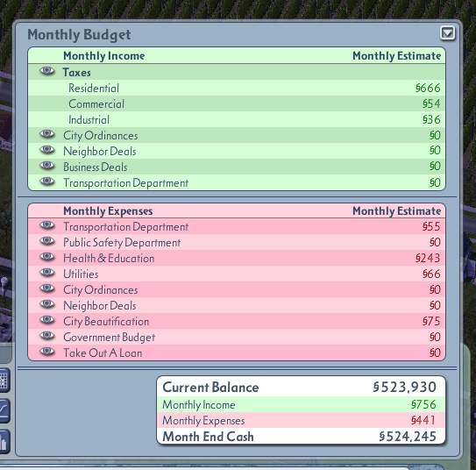This screenshot has height=470, width=476.
Task: Select the Commercial tax row
Action: [x=237, y=103]
